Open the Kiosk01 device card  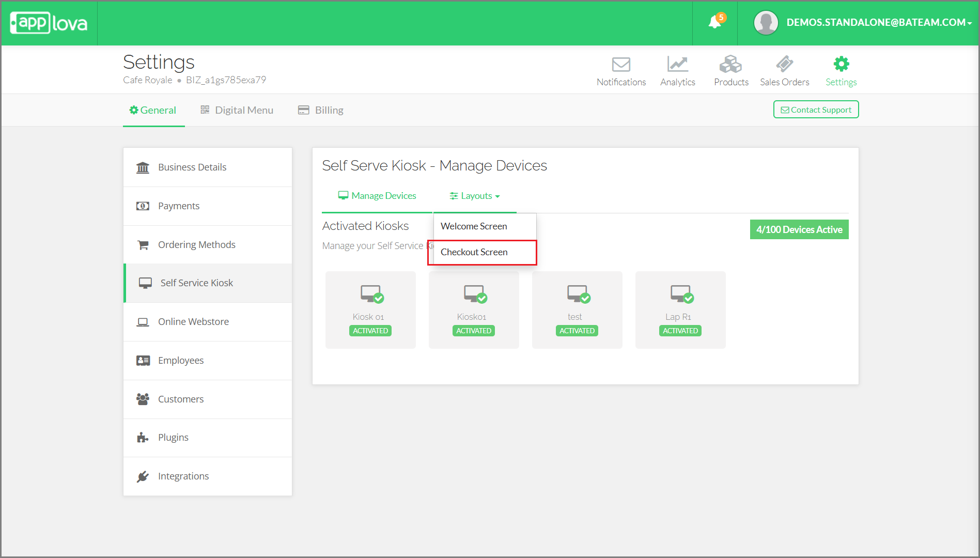point(474,310)
